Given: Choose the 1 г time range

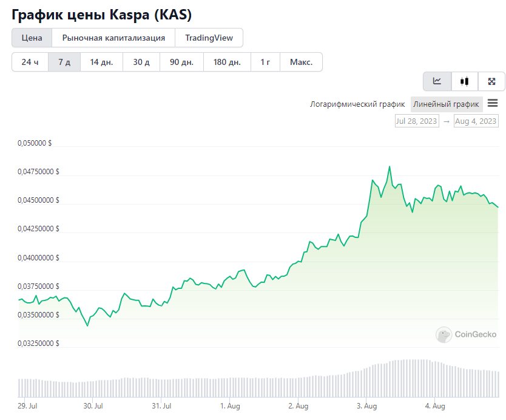Looking at the screenshot, I should tap(265, 62).
